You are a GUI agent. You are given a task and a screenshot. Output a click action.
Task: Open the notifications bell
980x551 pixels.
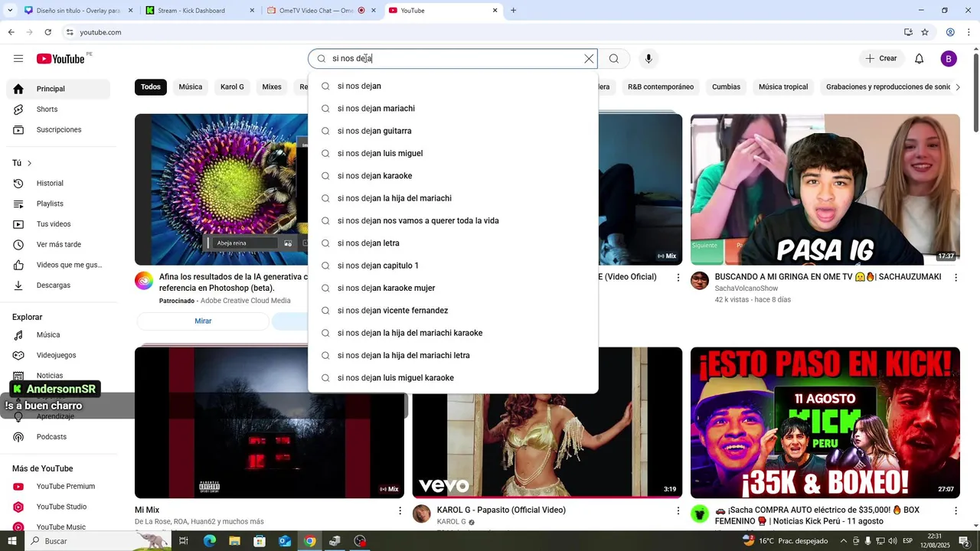(920, 59)
